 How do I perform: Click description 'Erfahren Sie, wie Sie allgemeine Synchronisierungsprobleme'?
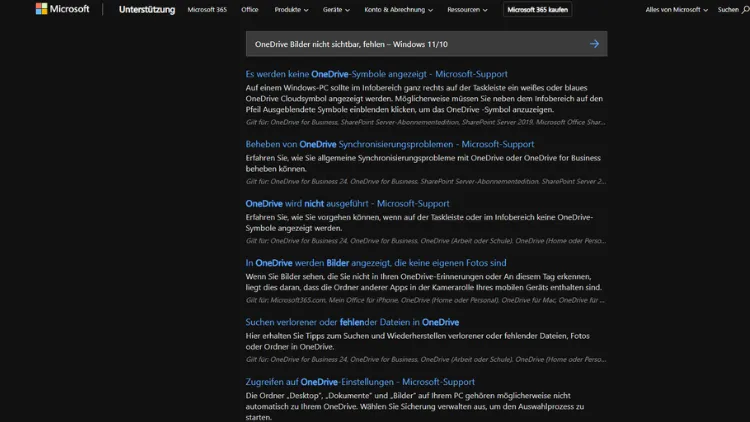[x=423, y=163]
